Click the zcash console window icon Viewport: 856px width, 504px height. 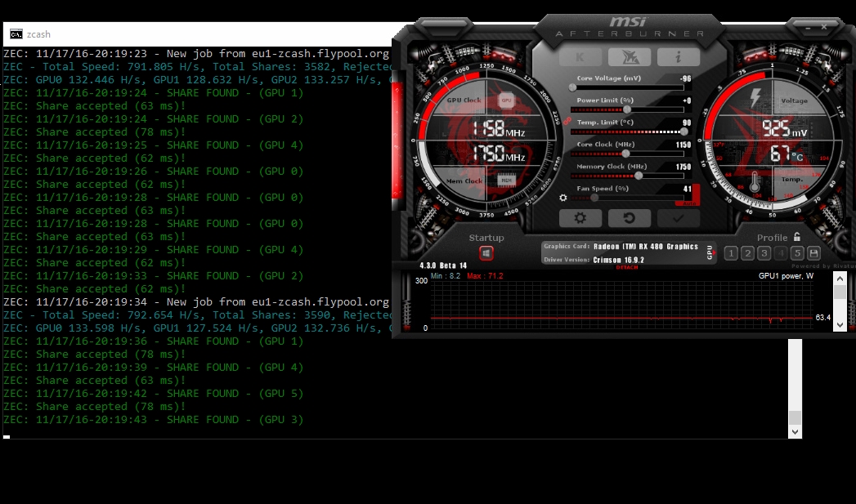(16, 34)
